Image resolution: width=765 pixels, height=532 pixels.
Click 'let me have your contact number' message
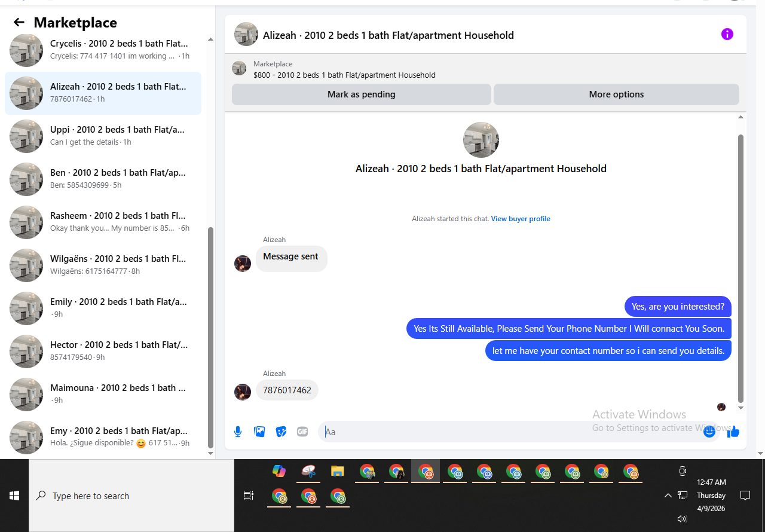(608, 351)
